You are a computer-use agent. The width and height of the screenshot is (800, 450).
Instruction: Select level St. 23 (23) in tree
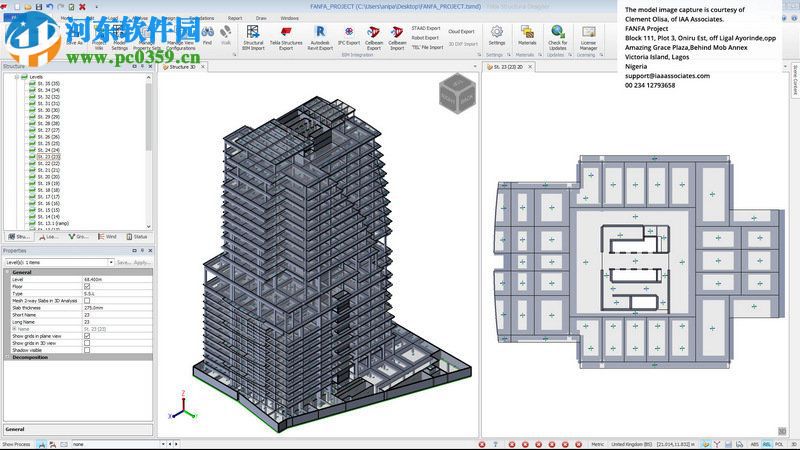coord(48,157)
